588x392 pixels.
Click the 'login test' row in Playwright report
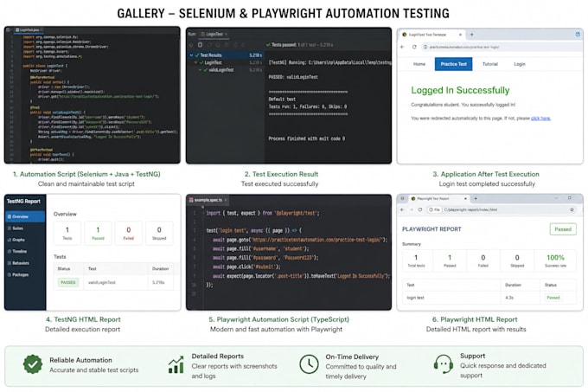[489, 298]
